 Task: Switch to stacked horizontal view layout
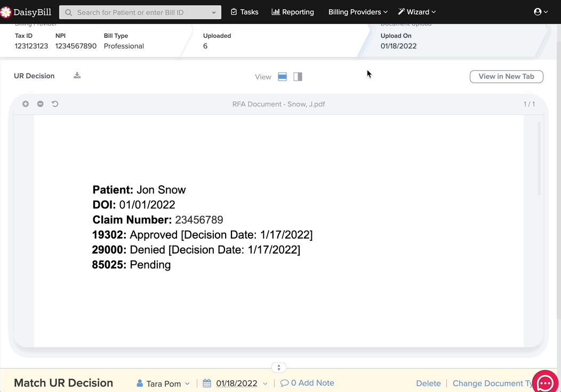(282, 77)
